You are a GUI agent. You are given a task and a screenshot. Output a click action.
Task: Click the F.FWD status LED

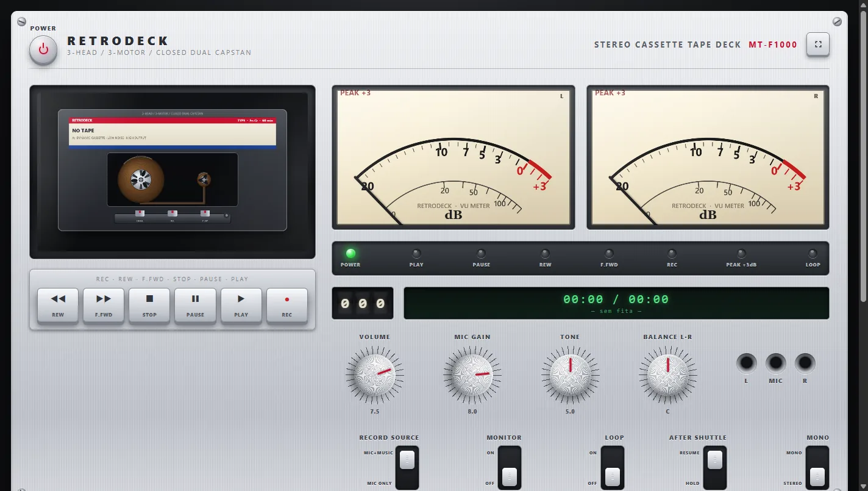click(609, 254)
